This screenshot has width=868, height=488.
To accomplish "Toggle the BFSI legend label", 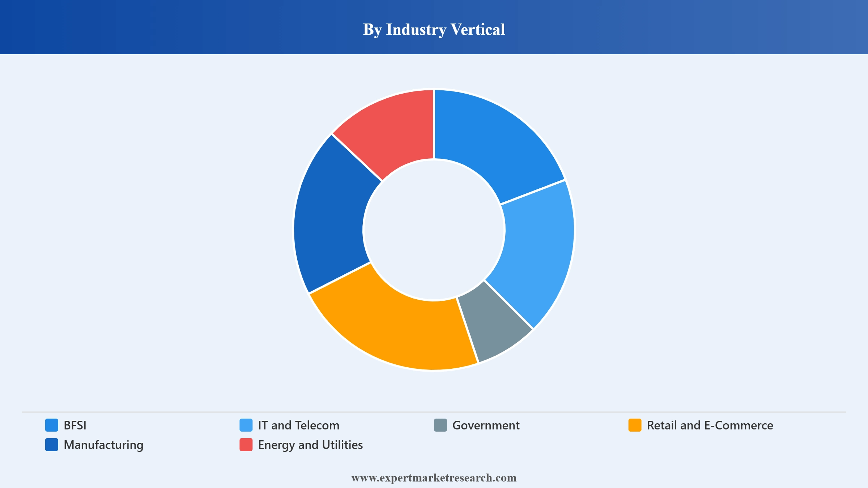I will click(x=75, y=425).
